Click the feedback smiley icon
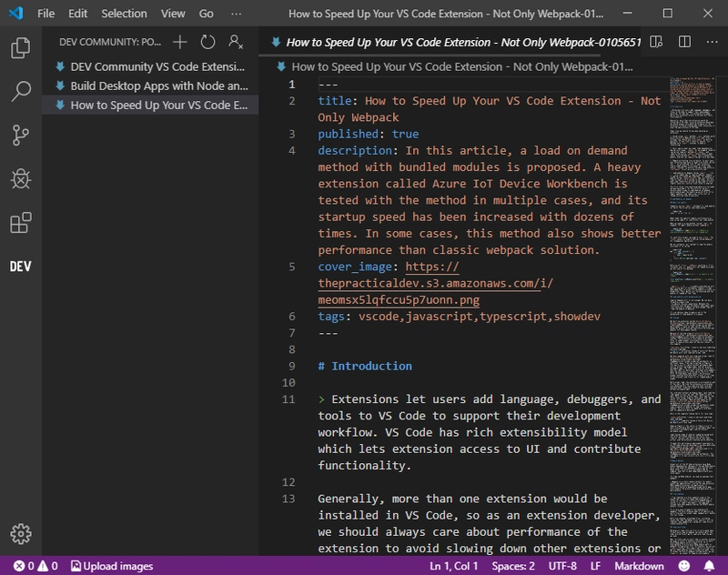Screen dimensions: 728x575 [x=684, y=566]
